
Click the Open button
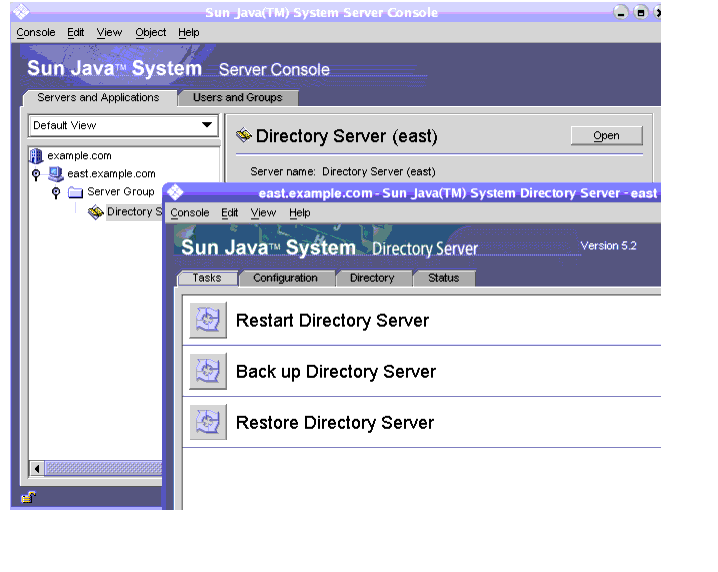(607, 136)
